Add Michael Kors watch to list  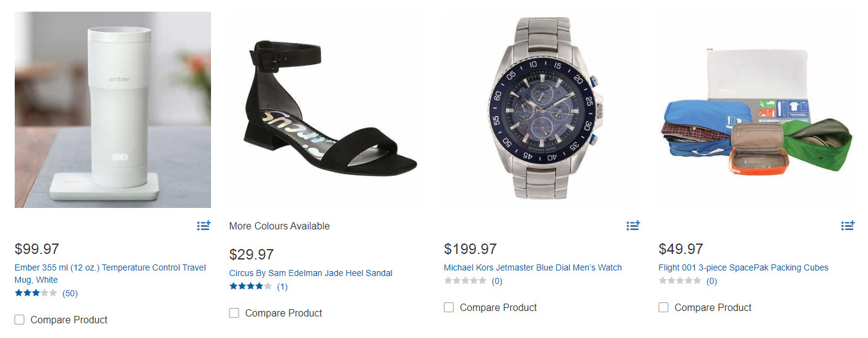(x=633, y=226)
